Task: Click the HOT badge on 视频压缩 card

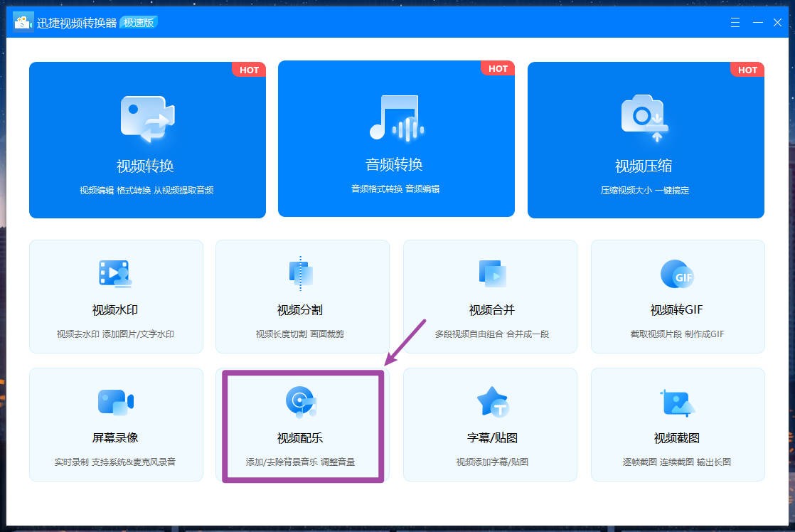Action: (x=747, y=70)
